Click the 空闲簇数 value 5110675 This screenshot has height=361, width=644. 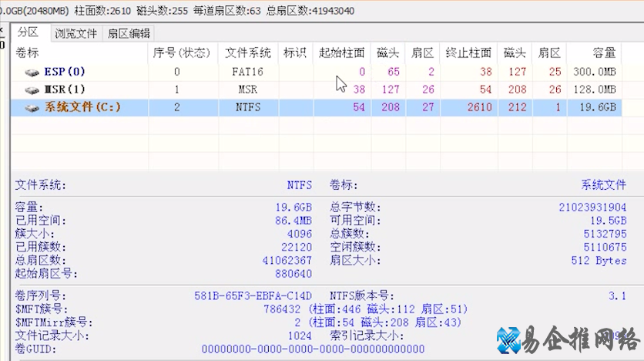[x=605, y=247]
